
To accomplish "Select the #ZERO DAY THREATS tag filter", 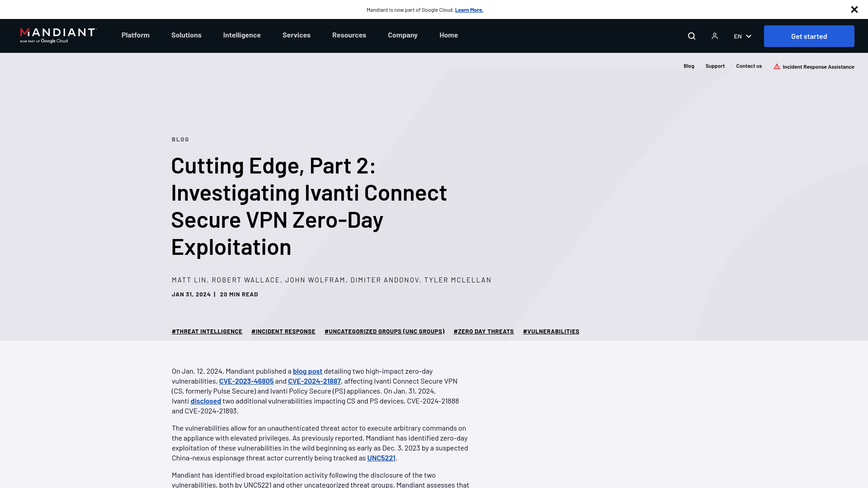I will 483,331.
